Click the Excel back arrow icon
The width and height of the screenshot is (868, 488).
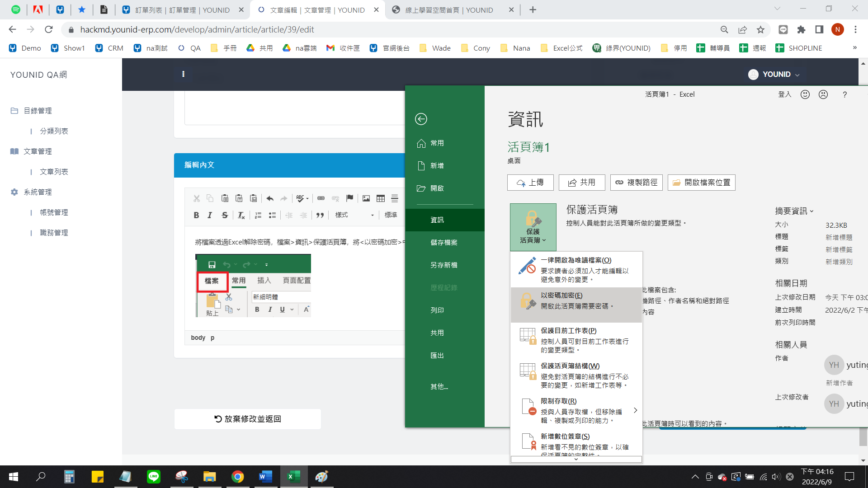tap(421, 119)
